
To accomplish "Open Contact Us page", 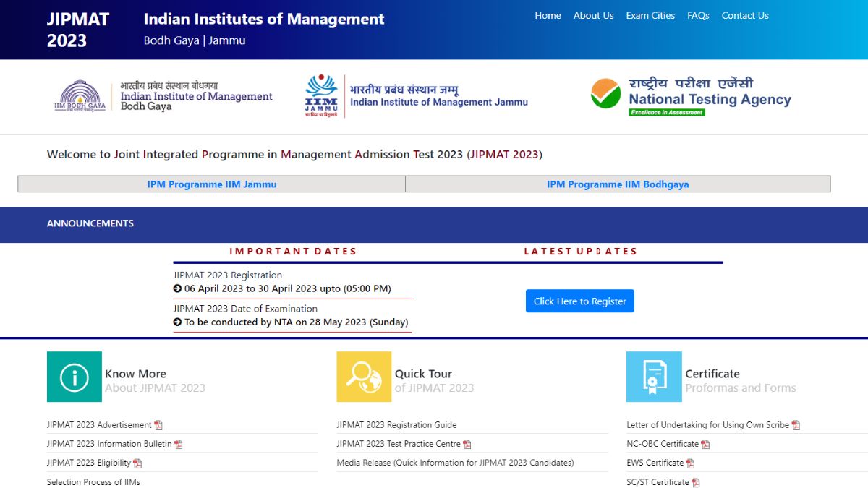I will [x=745, y=15].
